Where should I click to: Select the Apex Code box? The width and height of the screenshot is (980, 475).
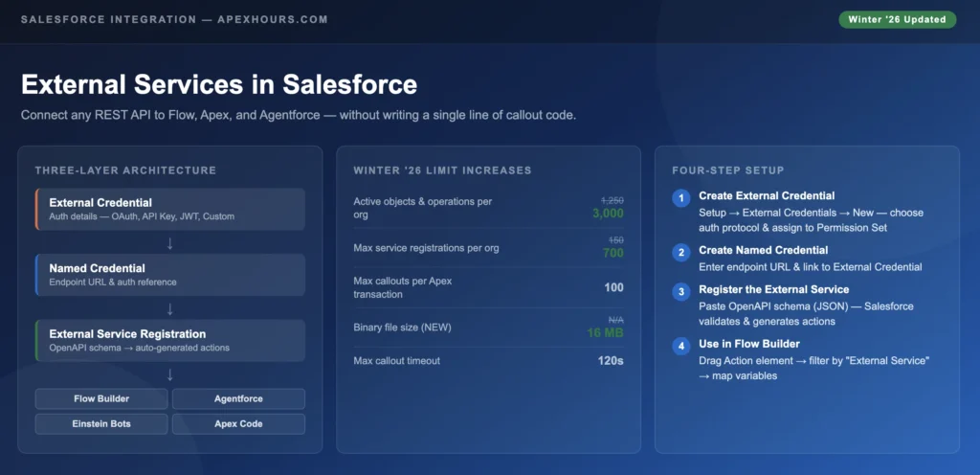coord(238,423)
